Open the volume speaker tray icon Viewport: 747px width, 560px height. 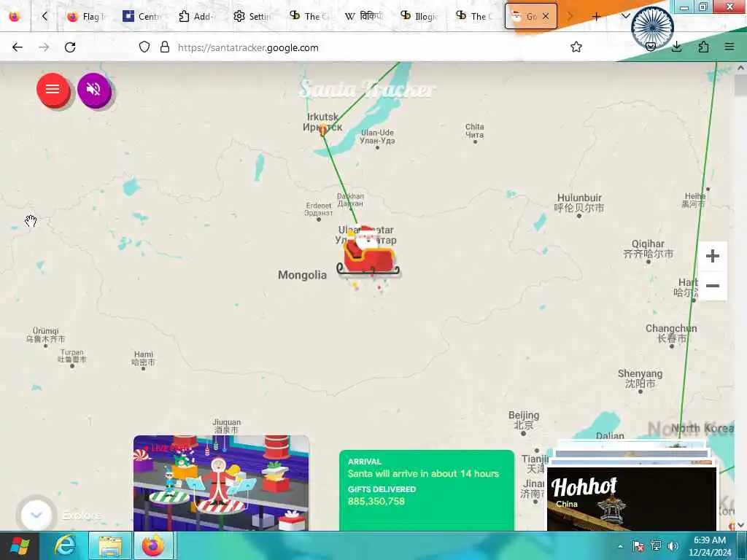[x=673, y=546]
